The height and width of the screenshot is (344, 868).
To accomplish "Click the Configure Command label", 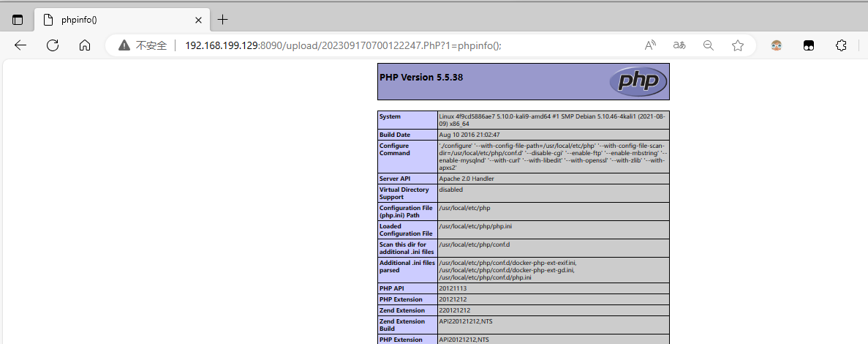I will click(x=407, y=157).
